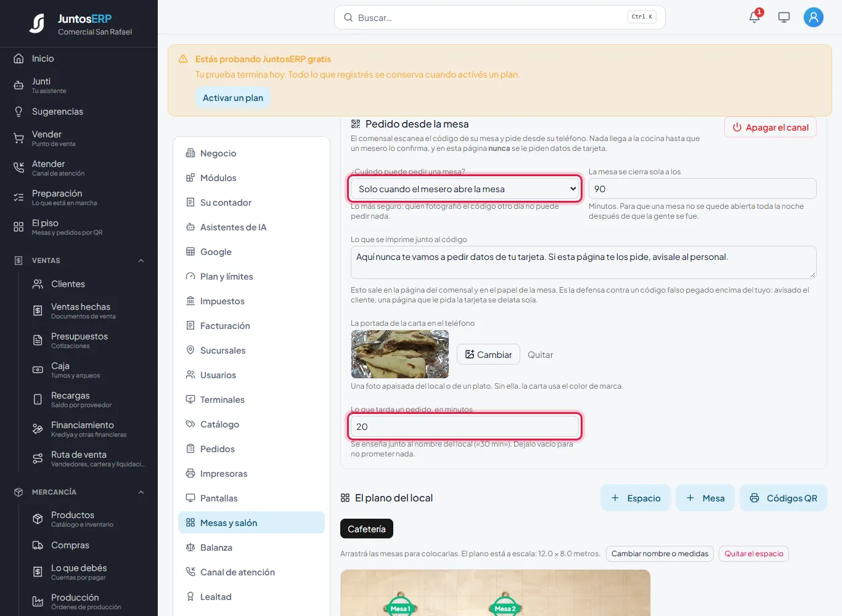Add a new Mesa

[705, 498]
